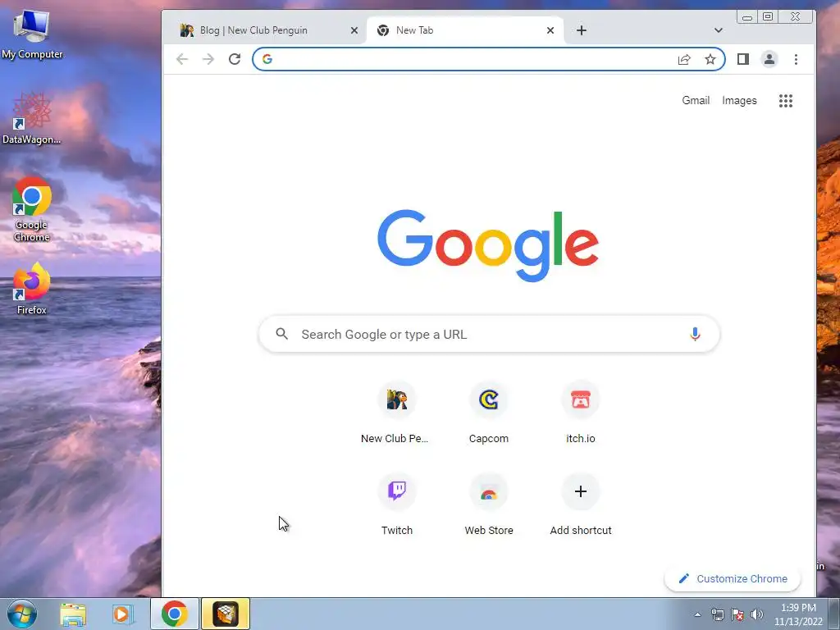Reload the page with the refresh icon

coord(235,59)
